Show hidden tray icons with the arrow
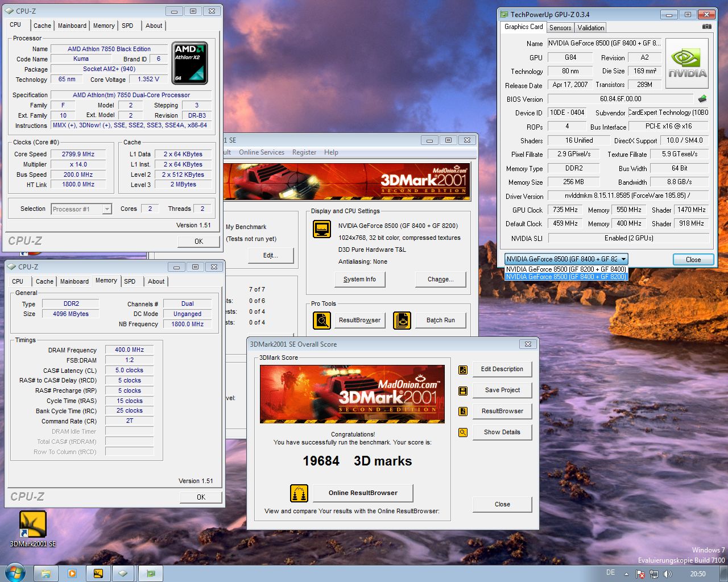 [626, 574]
